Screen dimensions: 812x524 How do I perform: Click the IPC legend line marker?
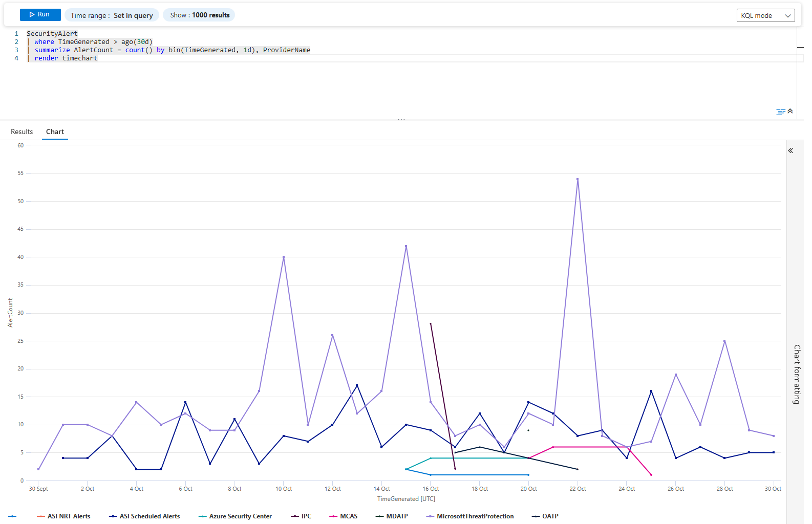pyautogui.click(x=295, y=516)
